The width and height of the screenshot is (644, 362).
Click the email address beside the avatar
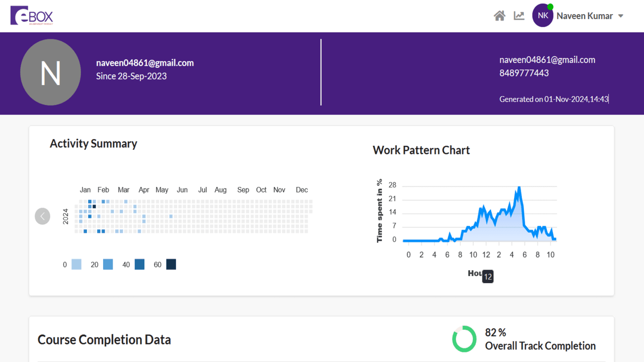tap(145, 63)
